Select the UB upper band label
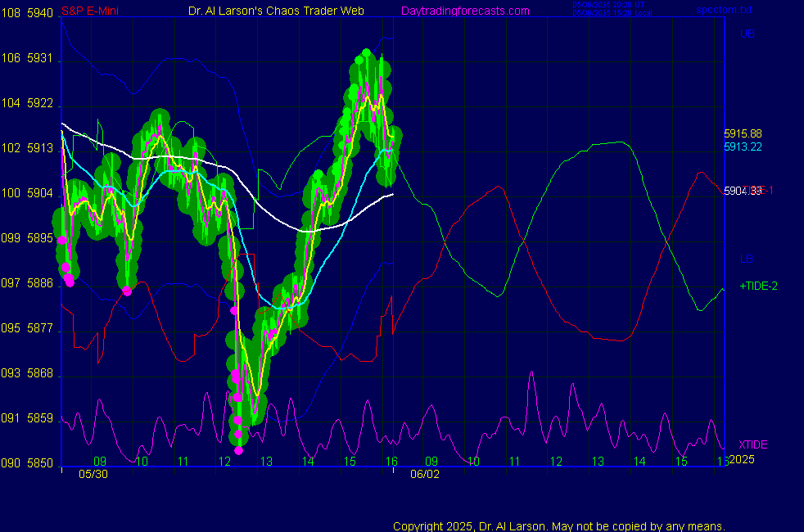804x532 pixels. coord(747,34)
